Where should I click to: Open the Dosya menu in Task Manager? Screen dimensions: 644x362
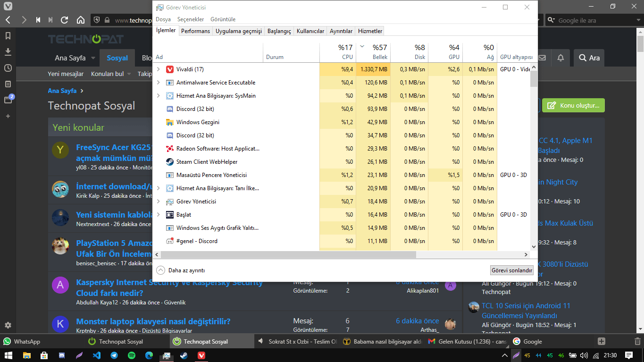coord(163,19)
